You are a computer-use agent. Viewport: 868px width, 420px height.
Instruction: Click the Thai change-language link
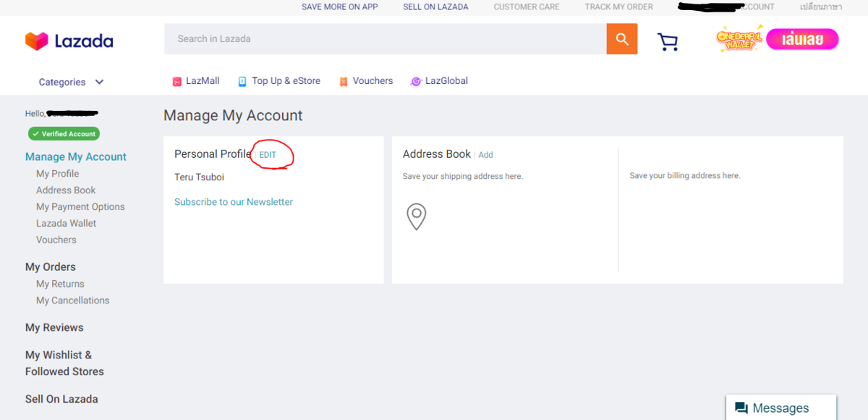[821, 7]
